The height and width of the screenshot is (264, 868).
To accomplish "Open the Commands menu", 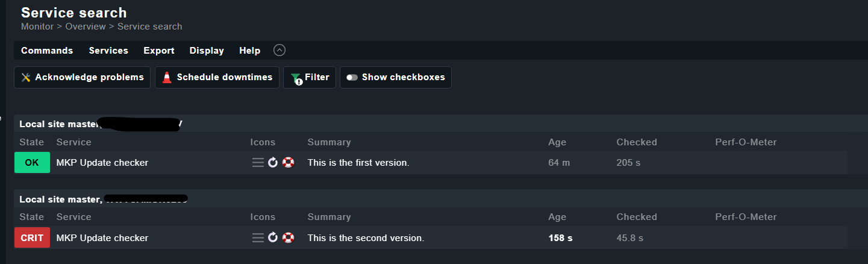I will tap(47, 51).
